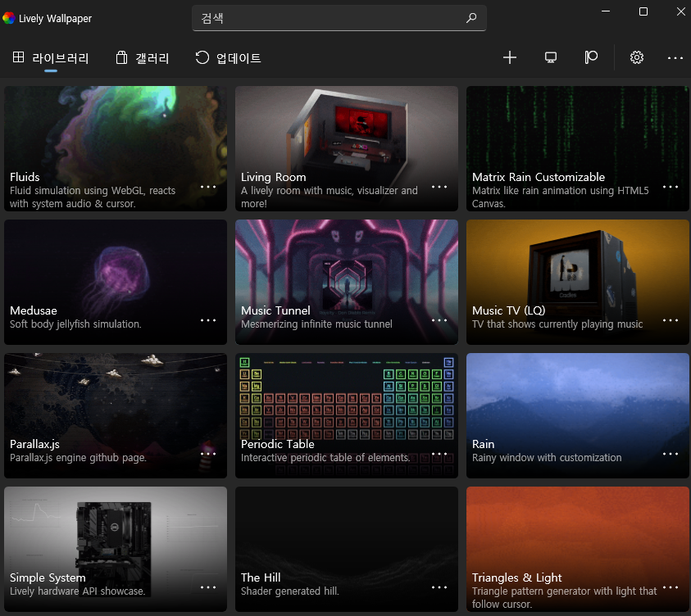Click the 검색 search input field
Screen dimensions: 691x616
click(339, 18)
